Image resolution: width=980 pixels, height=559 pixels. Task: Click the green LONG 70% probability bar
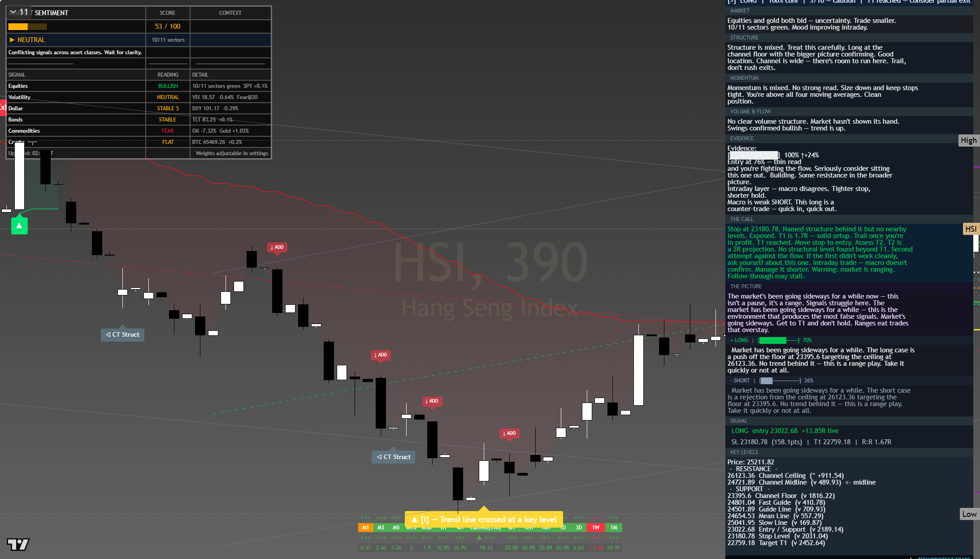pyautogui.click(x=779, y=341)
